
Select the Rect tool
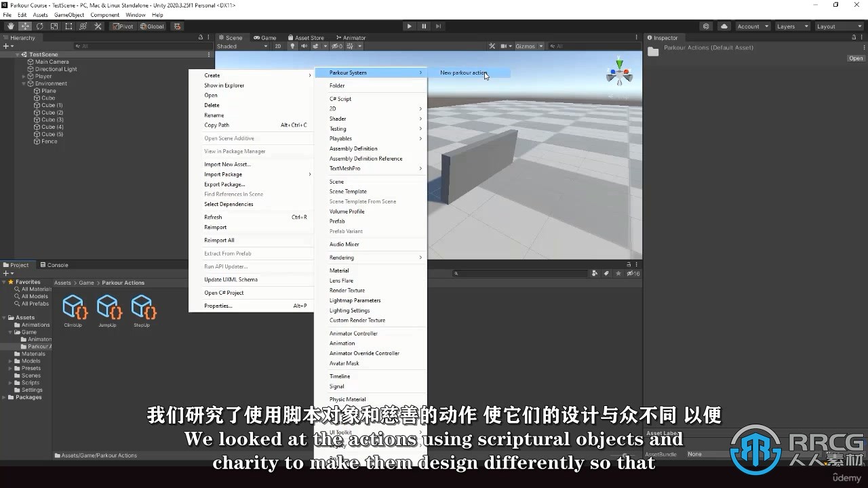tap(68, 26)
